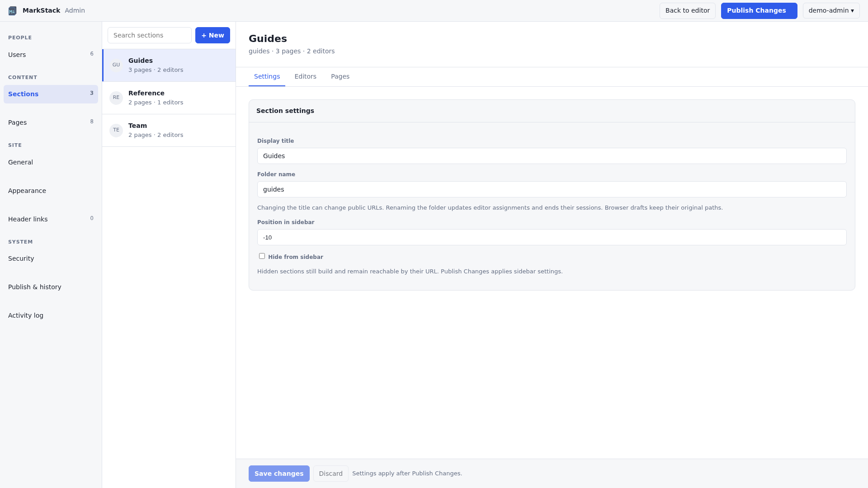The height and width of the screenshot is (488, 868).
Task: Toggle the Hide from sidebar checkbox
Action: [262, 256]
